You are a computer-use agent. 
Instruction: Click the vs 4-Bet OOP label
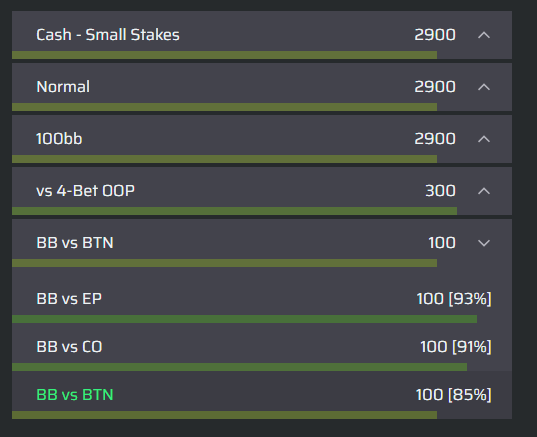pyautogui.click(x=85, y=191)
